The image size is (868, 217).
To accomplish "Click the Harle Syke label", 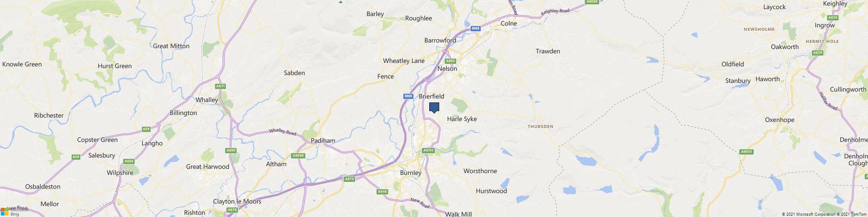I will tap(462, 119).
